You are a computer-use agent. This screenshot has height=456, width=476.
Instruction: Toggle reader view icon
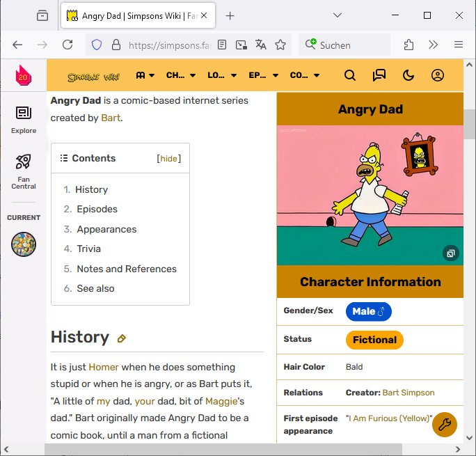222,45
